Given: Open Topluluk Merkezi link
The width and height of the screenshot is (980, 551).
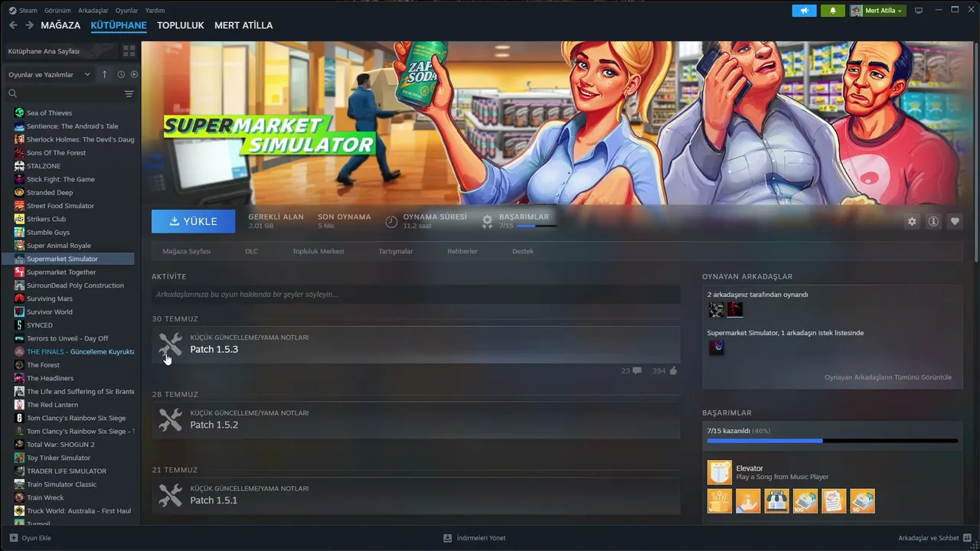Looking at the screenshot, I should 318,251.
